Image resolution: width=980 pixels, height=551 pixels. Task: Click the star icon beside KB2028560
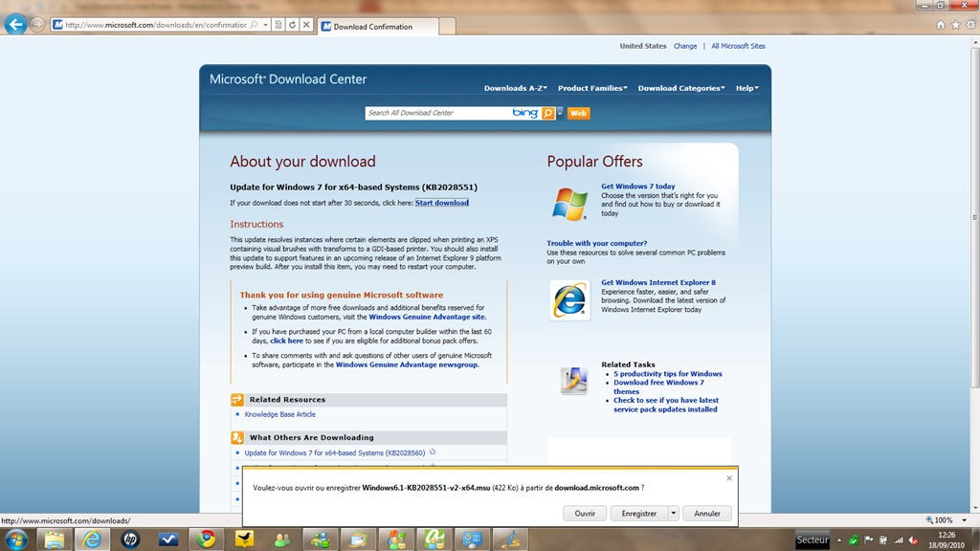[x=433, y=452]
